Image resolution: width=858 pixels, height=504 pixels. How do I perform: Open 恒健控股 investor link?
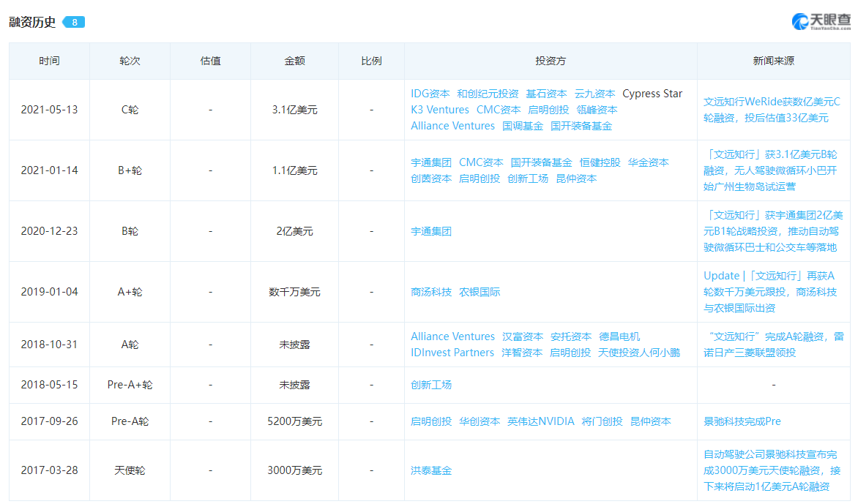point(600,162)
